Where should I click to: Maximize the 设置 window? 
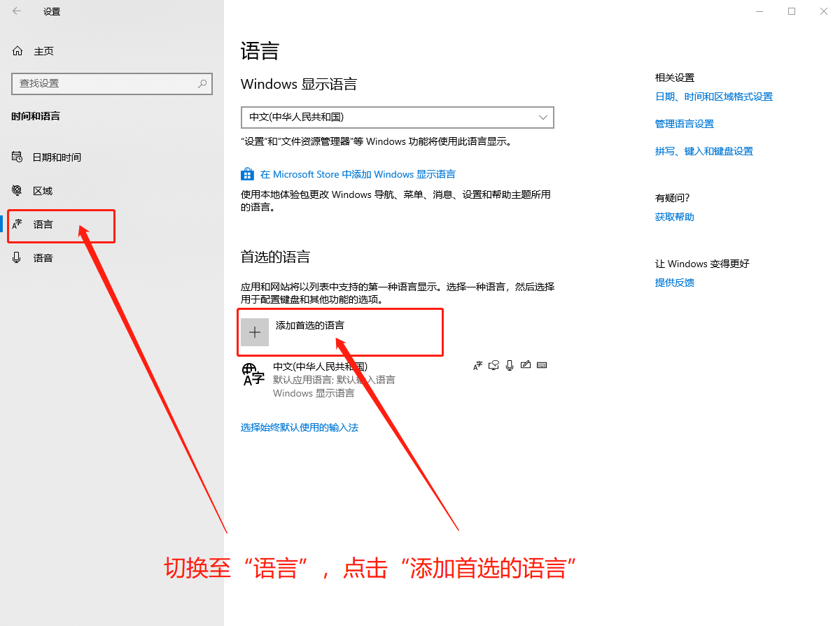(792, 11)
